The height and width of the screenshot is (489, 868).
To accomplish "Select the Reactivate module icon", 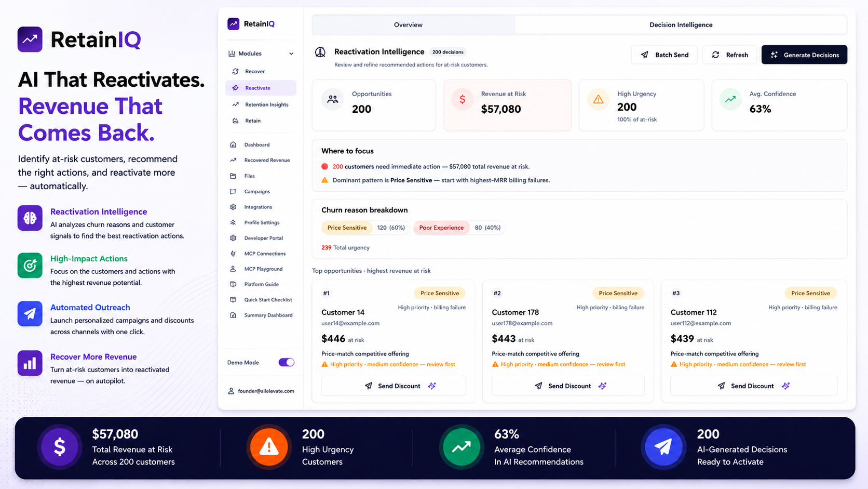I will click(x=235, y=88).
